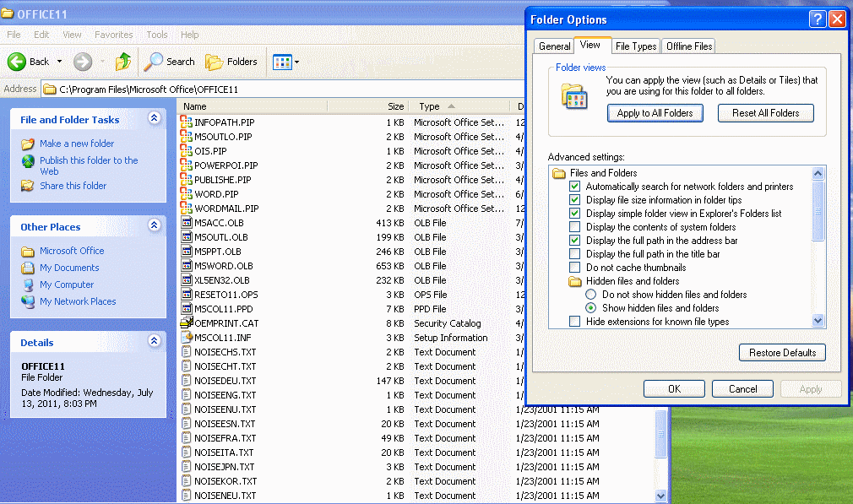Collapse the Other Places panel

[x=153, y=226]
